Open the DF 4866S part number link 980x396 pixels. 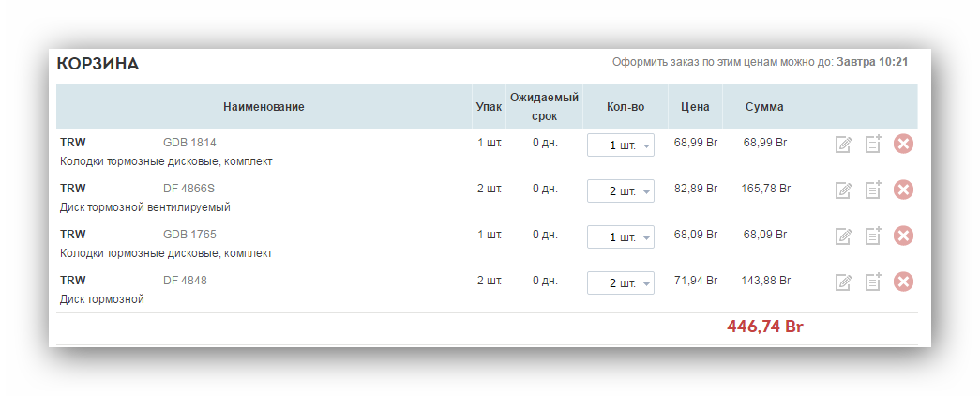(188, 189)
